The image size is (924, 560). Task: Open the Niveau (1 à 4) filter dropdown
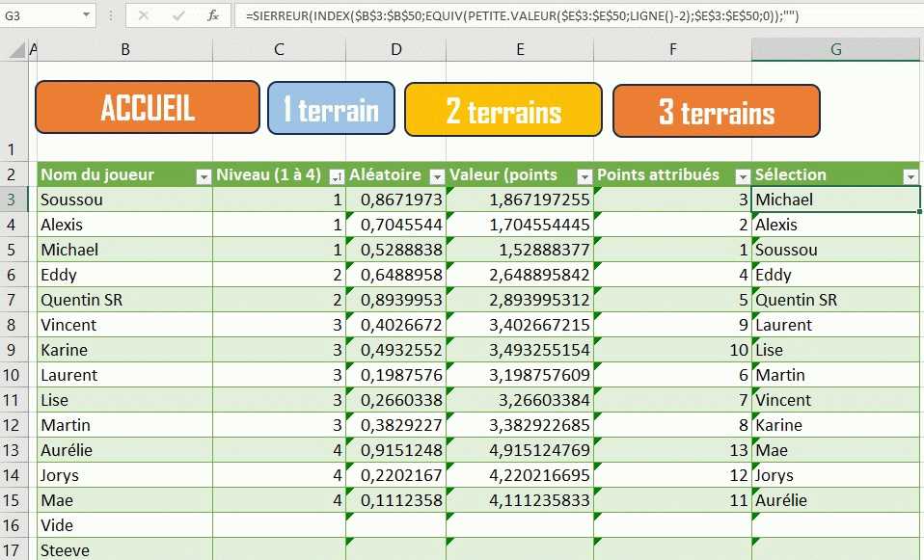(x=336, y=176)
